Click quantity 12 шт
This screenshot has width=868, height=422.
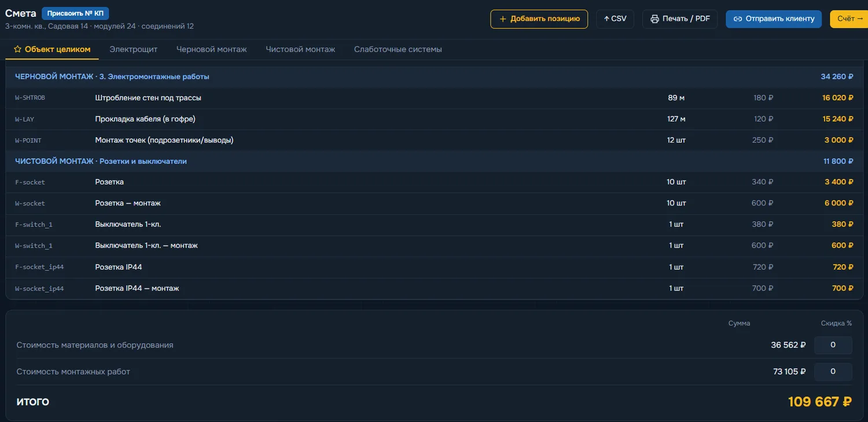[x=676, y=140]
